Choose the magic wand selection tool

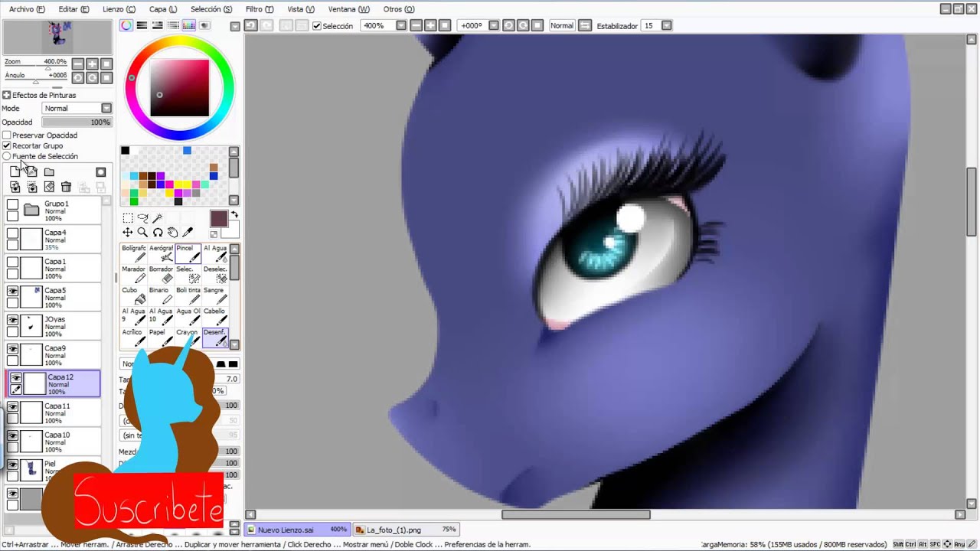pos(158,218)
